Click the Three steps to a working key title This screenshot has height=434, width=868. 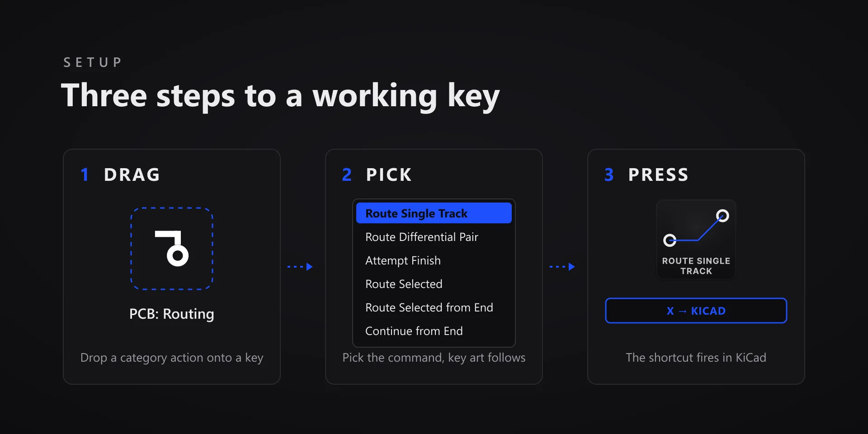click(x=280, y=96)
